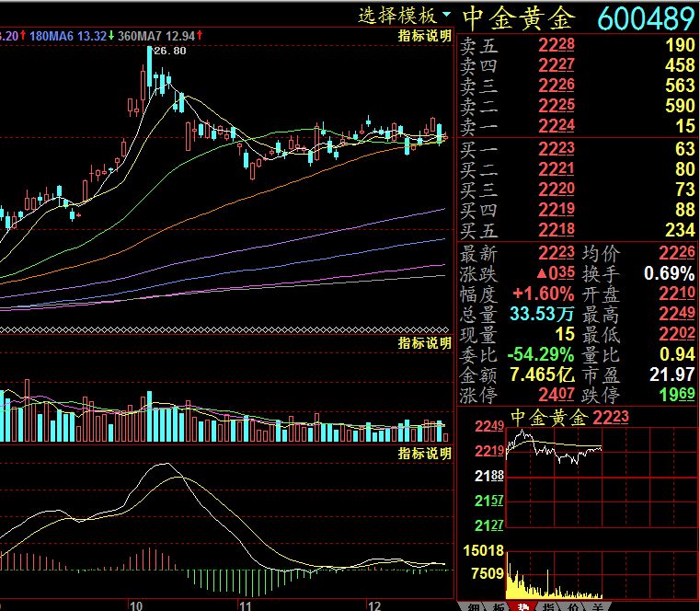Click the 买五 volume 234
This screenshot has height=611, width=700.
680,230
